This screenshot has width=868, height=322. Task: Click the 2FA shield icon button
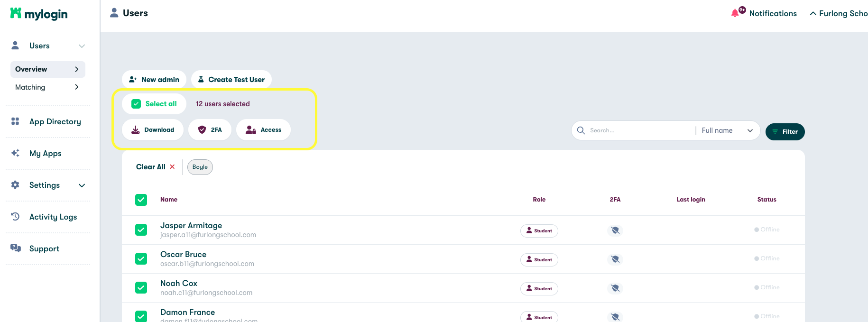tap(210, 130)
